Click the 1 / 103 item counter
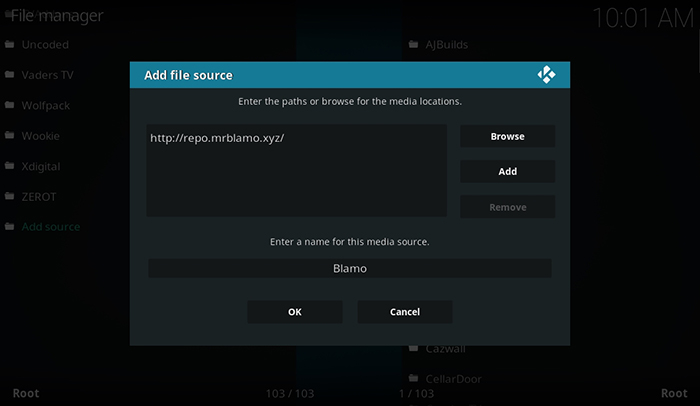700x406 pixels. pos(416,393)
